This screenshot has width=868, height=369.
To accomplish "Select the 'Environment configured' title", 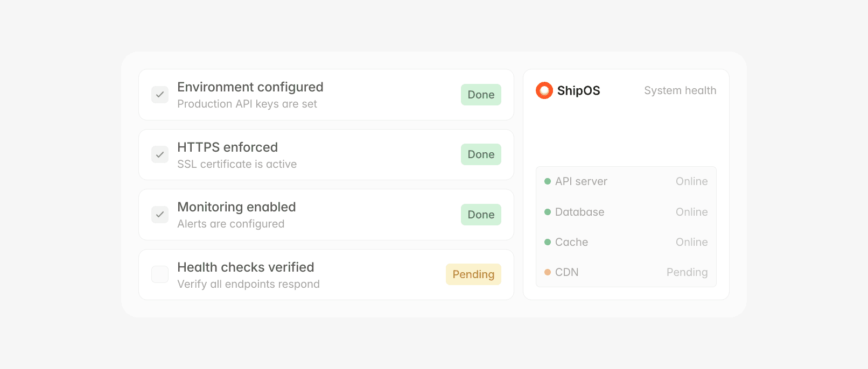I will tap(250, 87).
